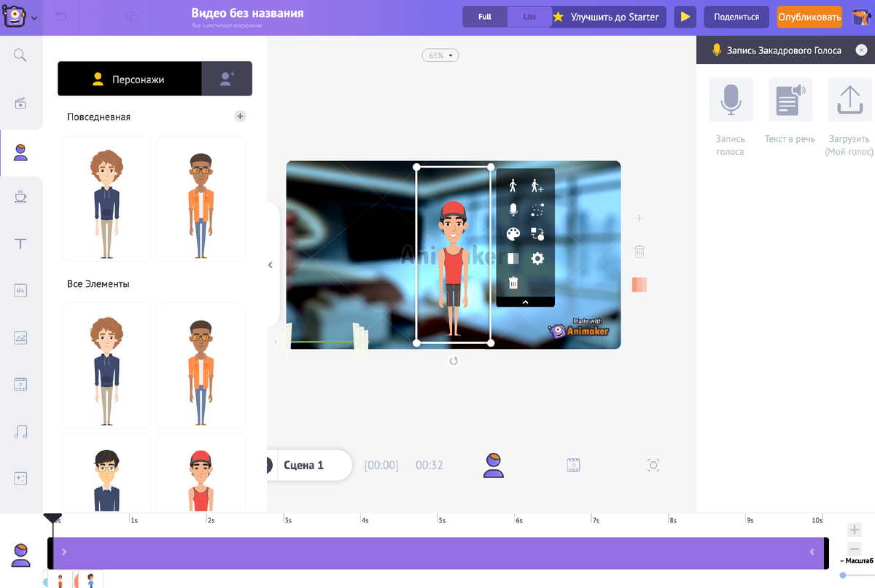Open the BG backgrounds section
Viewport: 875px width, 588px height.
click(x=20, y=291)
